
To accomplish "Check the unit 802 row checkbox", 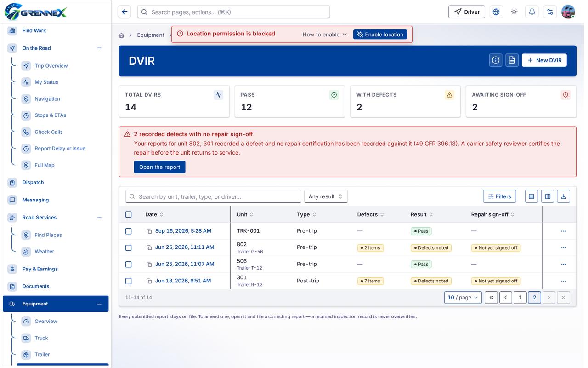I will (x=129, y=248).
